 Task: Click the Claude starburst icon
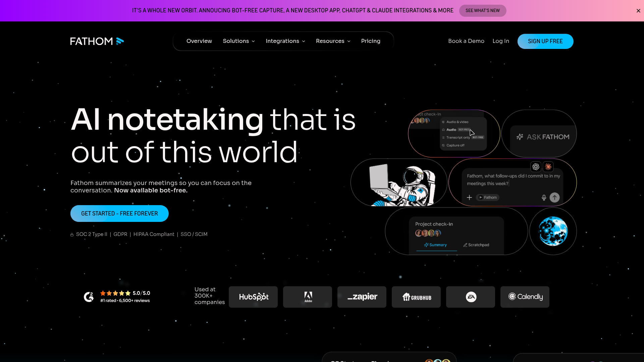[548, 167]
